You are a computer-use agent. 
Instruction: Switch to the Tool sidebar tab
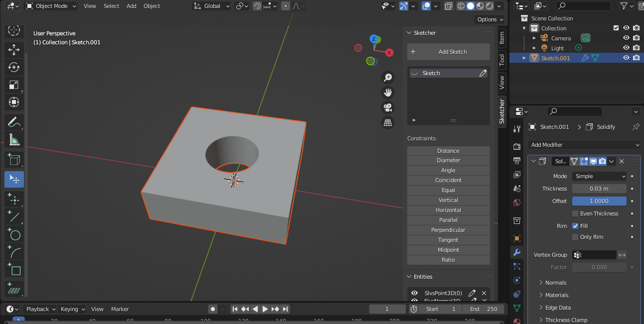point(502,60)
